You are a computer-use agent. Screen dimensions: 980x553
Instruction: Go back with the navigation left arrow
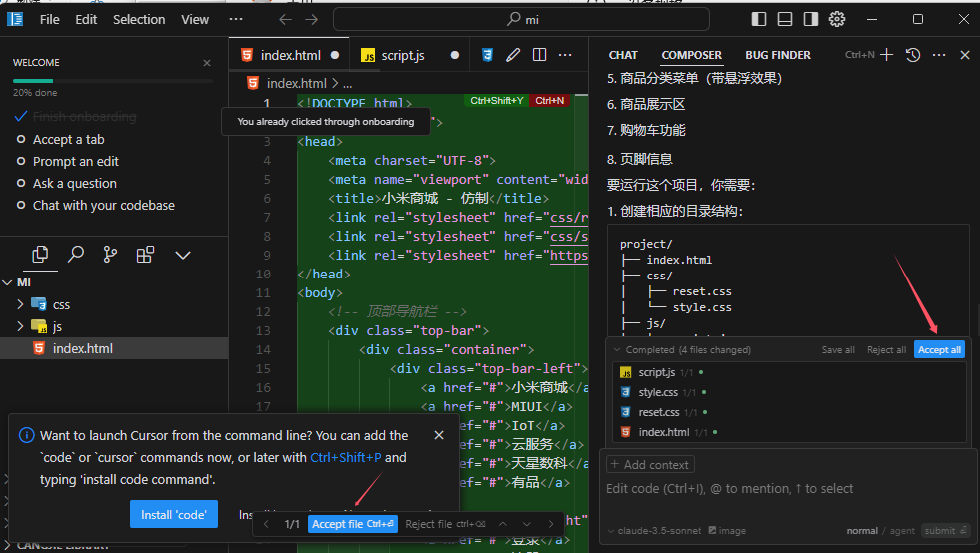[x=285, y=19]
